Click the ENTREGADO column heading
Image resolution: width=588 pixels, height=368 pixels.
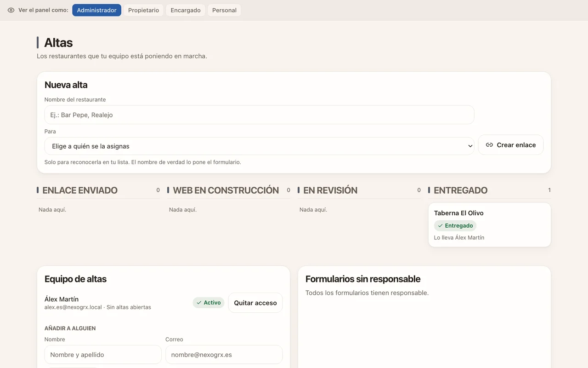point(461,190)
